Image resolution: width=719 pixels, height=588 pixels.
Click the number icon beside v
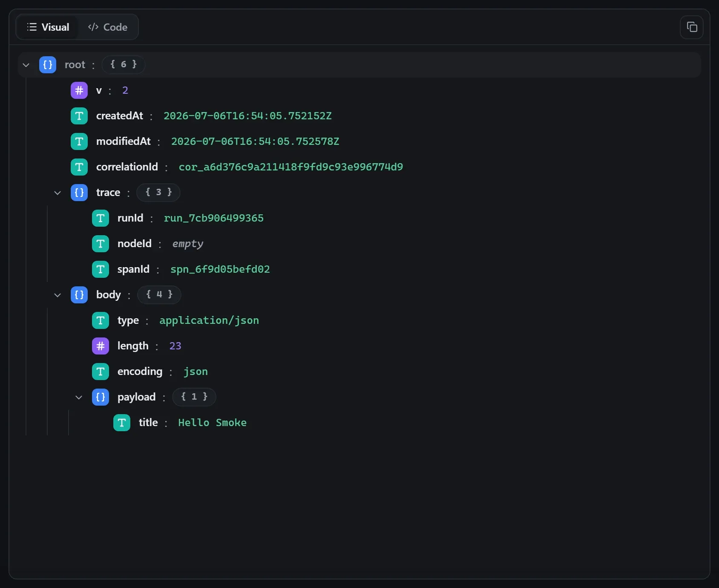pyautogui.click(x=79, y=90)
